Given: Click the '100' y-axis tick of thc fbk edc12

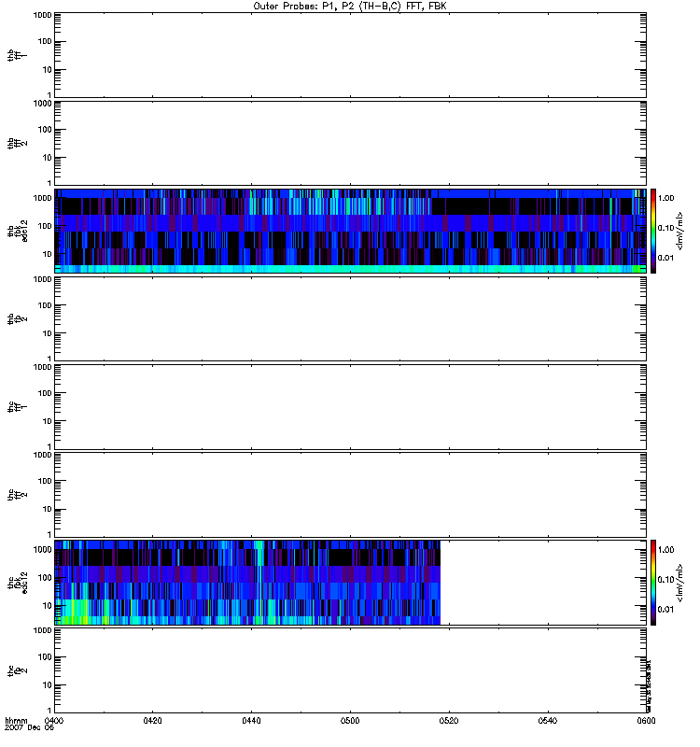Looking at the screenshot, I should (45, 578).
